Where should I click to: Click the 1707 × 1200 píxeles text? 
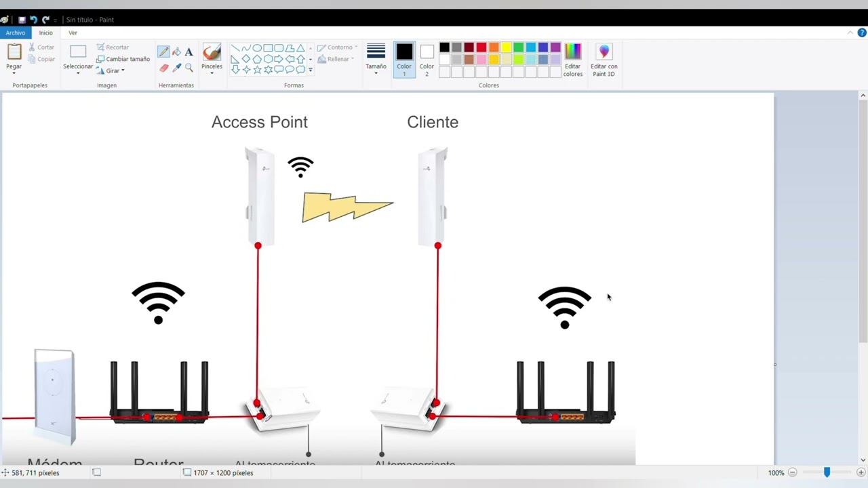click(223, 472)
